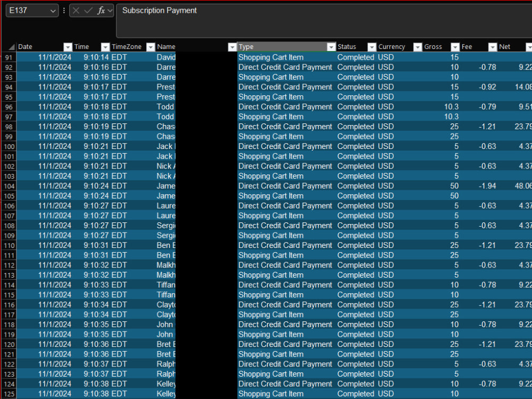Open the Time column filter dropdown
532x399 pixels.
coord(105,47)
